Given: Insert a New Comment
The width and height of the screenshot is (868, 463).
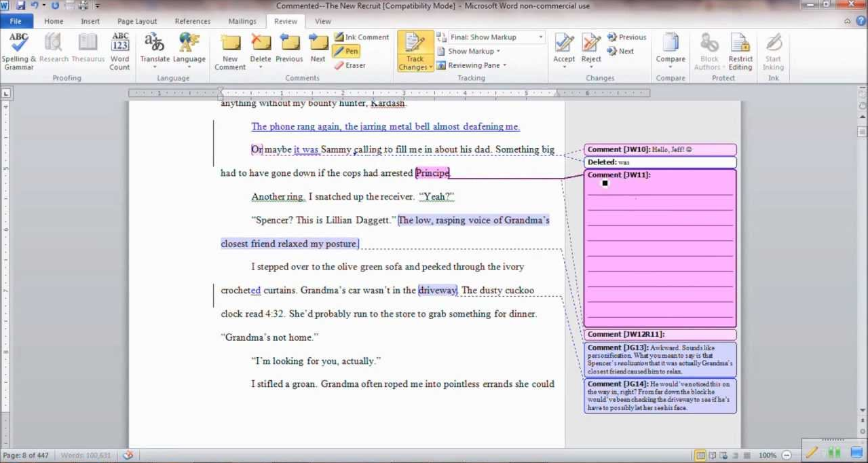Looking at the screenshot, I should click(230, 51).
